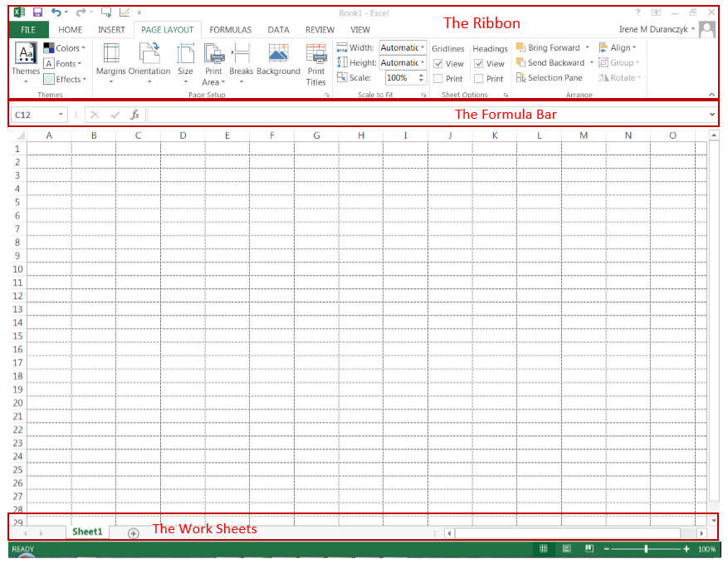Viewport: 728px width, 564px height.
Task: Open Page Setup dialog launcher
Action: pos(327,95)
